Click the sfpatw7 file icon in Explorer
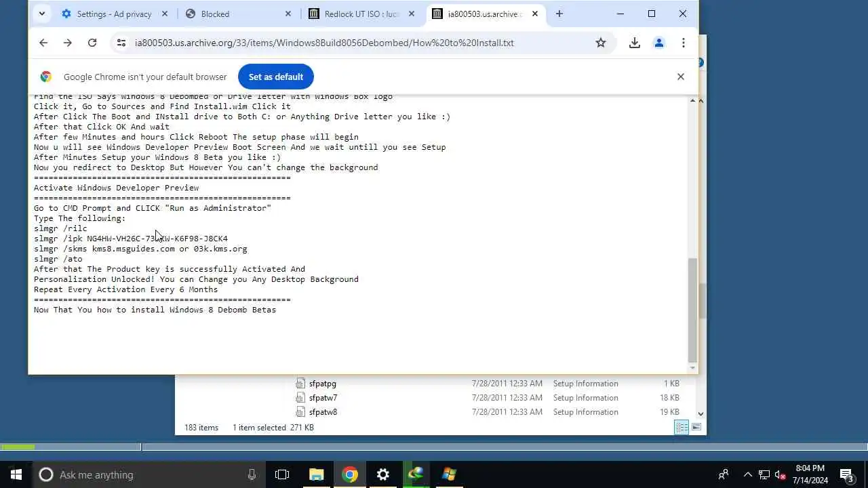 300,398
